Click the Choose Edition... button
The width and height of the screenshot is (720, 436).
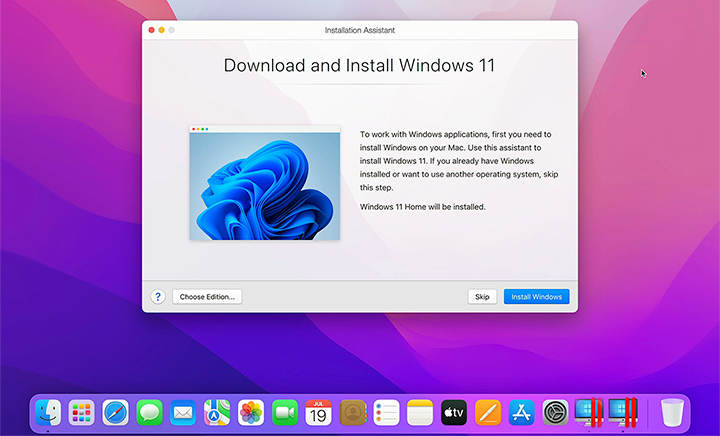click(207, 296)
